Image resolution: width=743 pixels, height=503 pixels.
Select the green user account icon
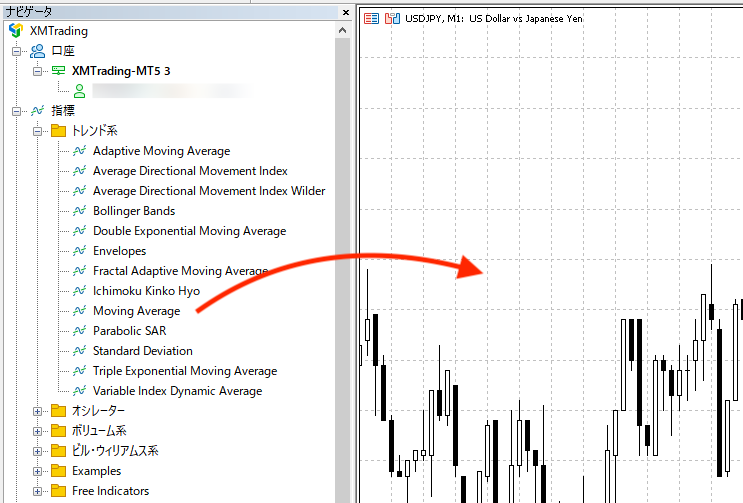(80, 91)
